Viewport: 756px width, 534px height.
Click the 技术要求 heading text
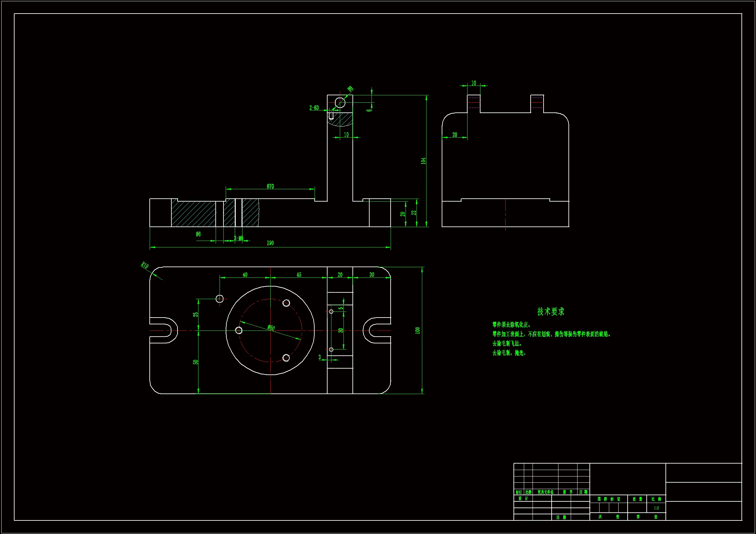click(x=551, y=311)
